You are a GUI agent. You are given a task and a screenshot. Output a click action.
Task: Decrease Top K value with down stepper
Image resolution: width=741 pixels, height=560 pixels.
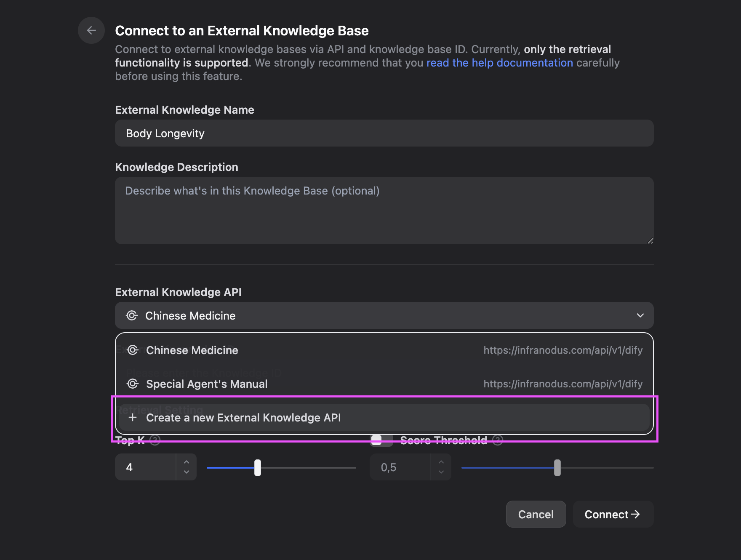(x=187, y=472)
